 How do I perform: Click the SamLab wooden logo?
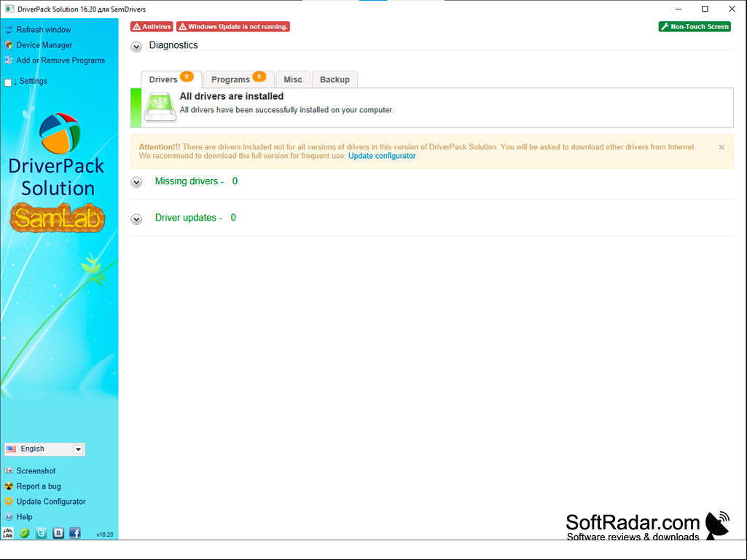[x=57, y=218]
